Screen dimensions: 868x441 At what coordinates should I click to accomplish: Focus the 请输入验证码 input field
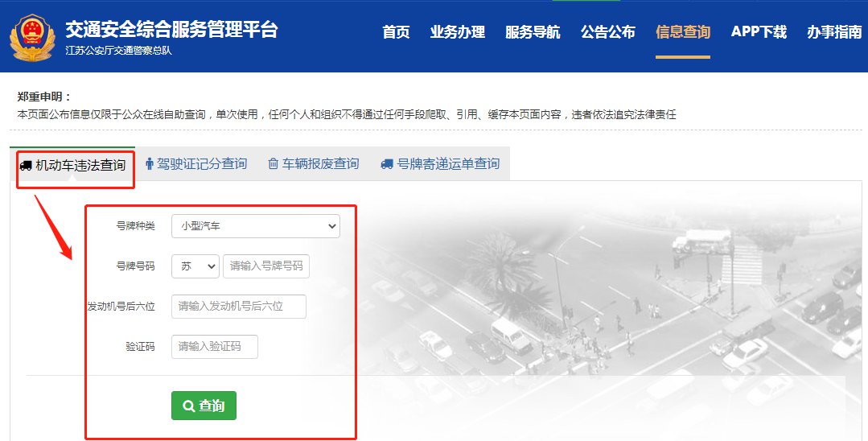point(215,347)
